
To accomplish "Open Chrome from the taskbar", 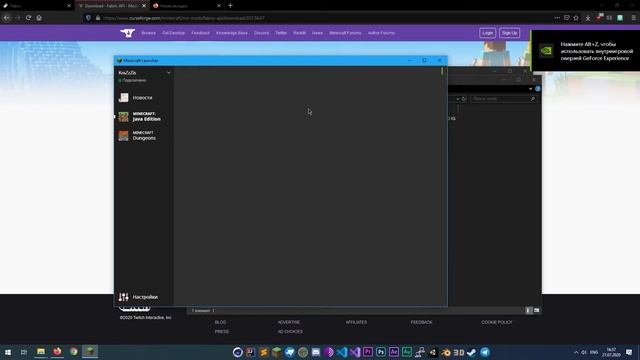I will (x=73, y=352).
